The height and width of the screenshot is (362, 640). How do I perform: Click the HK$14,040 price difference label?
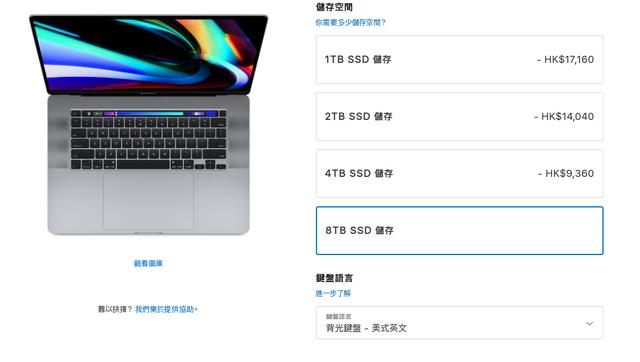tap(564, 117)
